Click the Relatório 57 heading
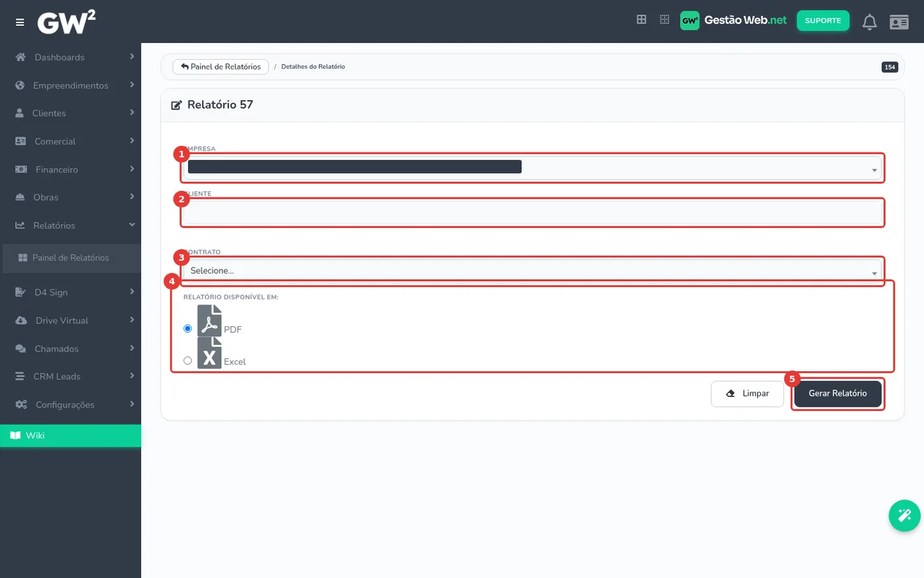The width and height of the screenshot is (924, 578). (x=220, y=105)
